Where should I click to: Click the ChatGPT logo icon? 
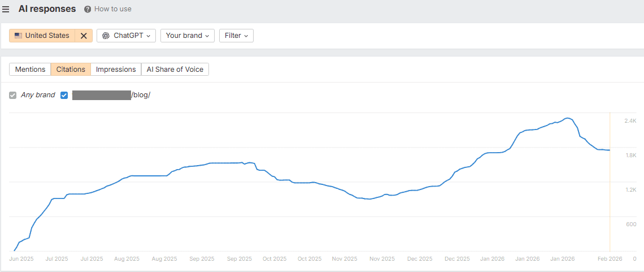tap(106, 36)
